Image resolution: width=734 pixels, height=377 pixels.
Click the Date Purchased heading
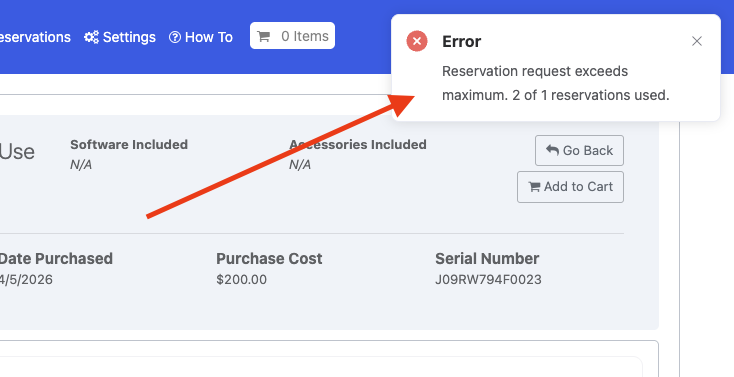[56, 259]
